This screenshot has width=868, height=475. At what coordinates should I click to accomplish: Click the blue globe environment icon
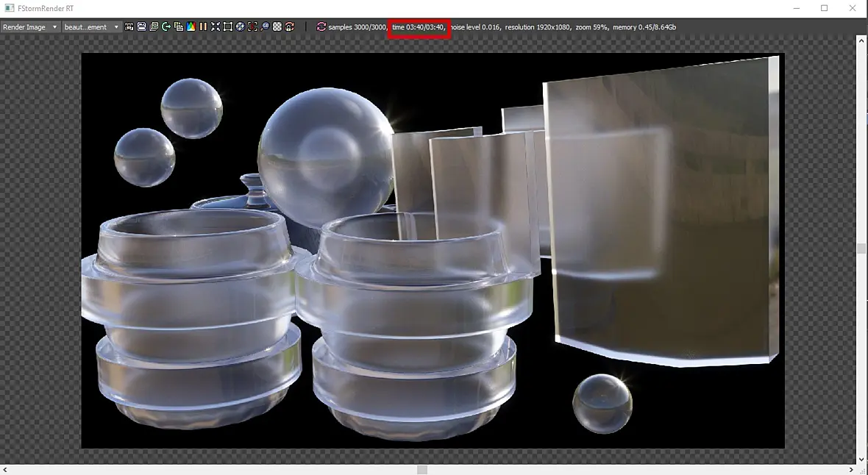click(241, 26)
